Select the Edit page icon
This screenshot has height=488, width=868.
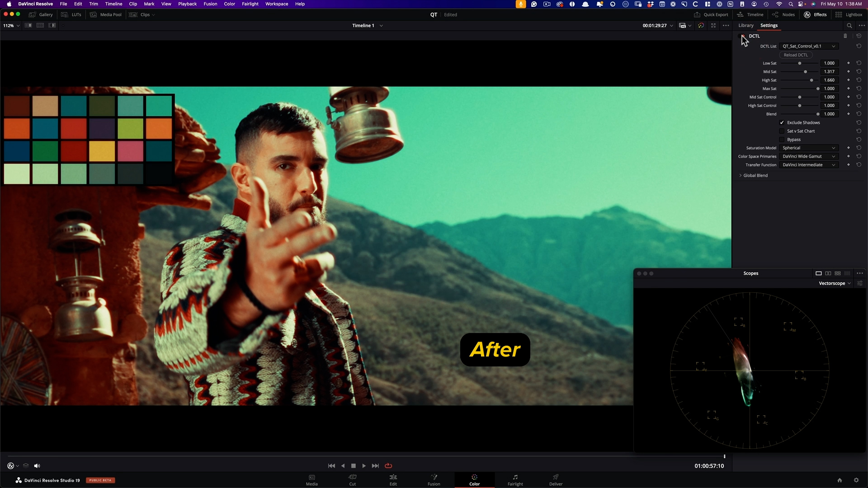pyautogui.click(x=393, y=480)
